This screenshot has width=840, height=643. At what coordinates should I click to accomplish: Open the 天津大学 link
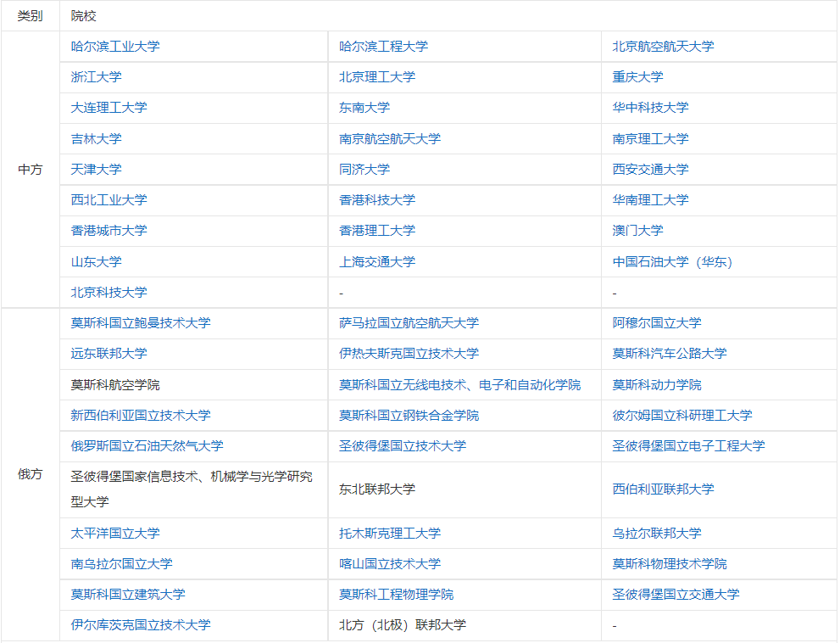[x=97, y=170]
